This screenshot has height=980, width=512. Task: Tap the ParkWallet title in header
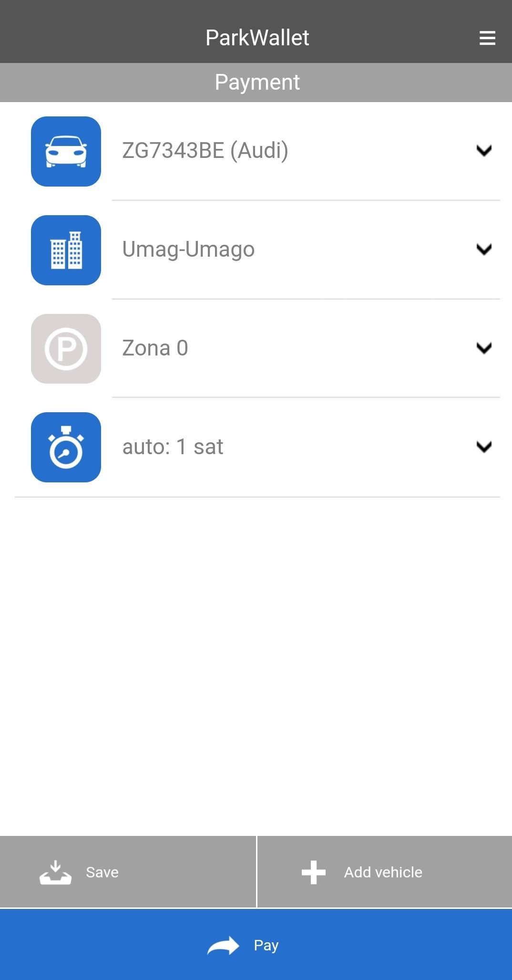[x=257, y=38]
